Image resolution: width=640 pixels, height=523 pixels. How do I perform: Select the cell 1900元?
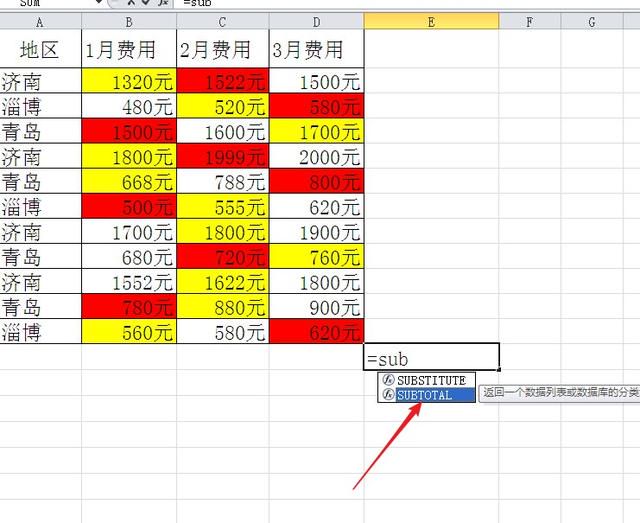(316, 231)
